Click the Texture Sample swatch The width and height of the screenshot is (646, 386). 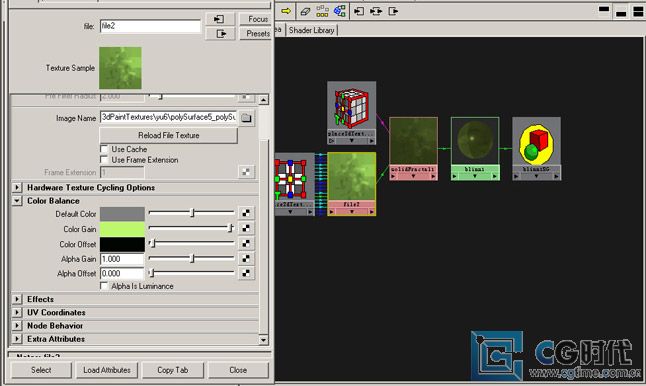(x=120, y=68)
